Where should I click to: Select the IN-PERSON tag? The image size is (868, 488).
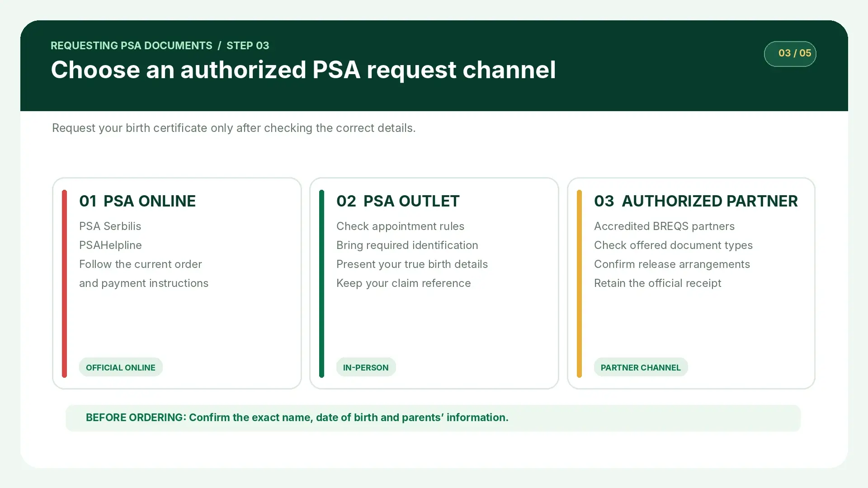[366, 367]
